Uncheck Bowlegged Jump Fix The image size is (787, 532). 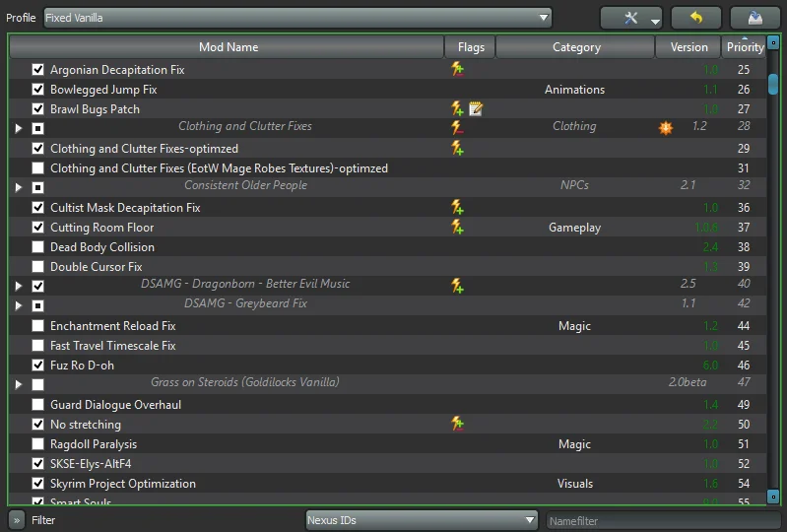[x=37, y=89]
